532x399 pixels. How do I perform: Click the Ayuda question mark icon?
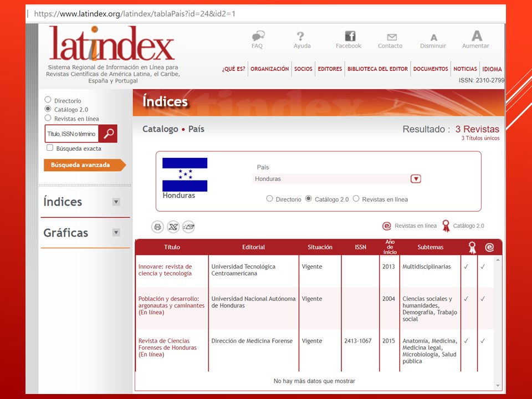300,37
